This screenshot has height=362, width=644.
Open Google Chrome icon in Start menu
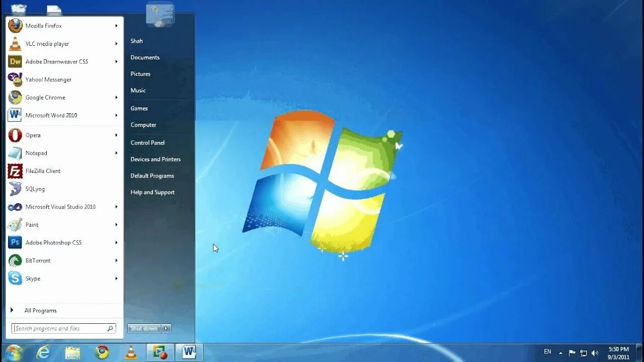(x=15, y=98)
